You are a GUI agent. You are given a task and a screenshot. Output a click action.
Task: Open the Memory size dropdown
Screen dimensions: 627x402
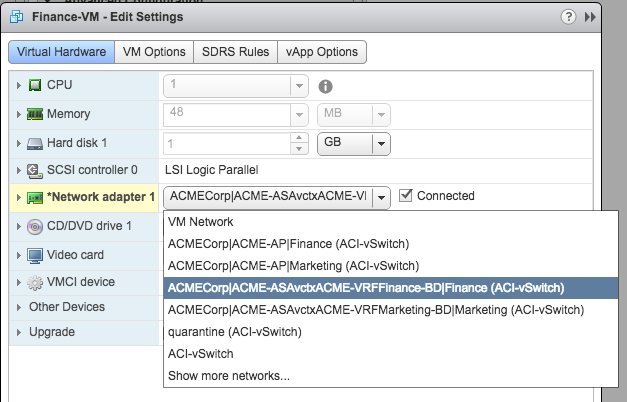click(299, 115)
